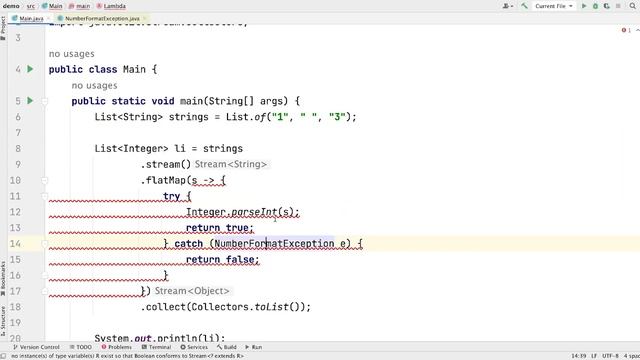This screenshot has width=640, height=360.
Task: Open Search Everywhere magnifier
Action: click(x=632, y=6)
